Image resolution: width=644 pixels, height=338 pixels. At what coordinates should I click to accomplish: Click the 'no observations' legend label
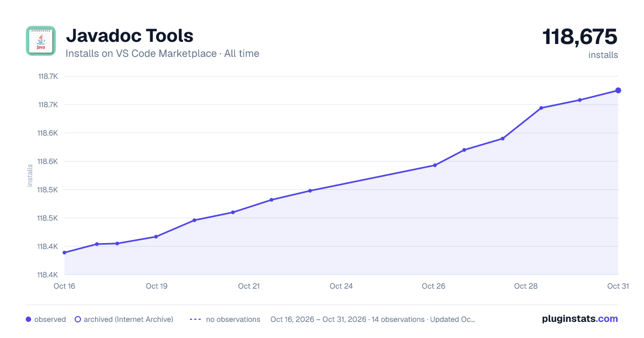click(233, 319)
